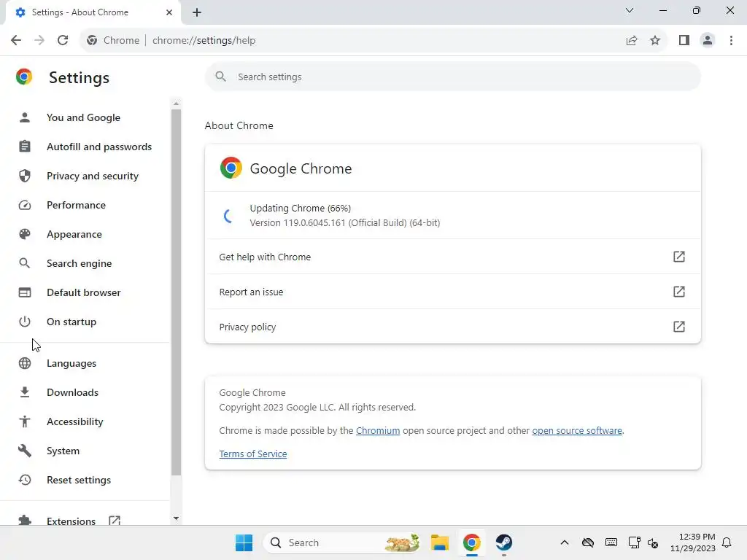Open the side panel icon
747x560 pixels.
(x=684, y=40)
